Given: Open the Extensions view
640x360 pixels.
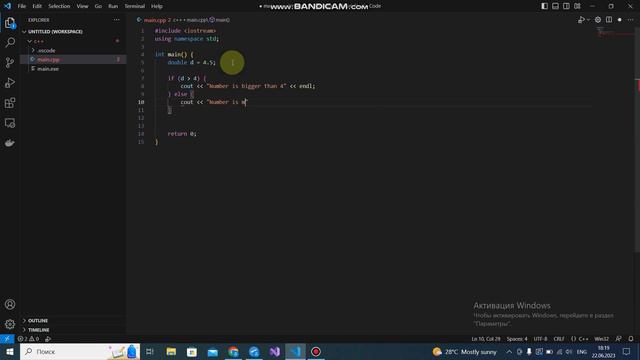Looking at the screenshot, I should pos(10,103).
